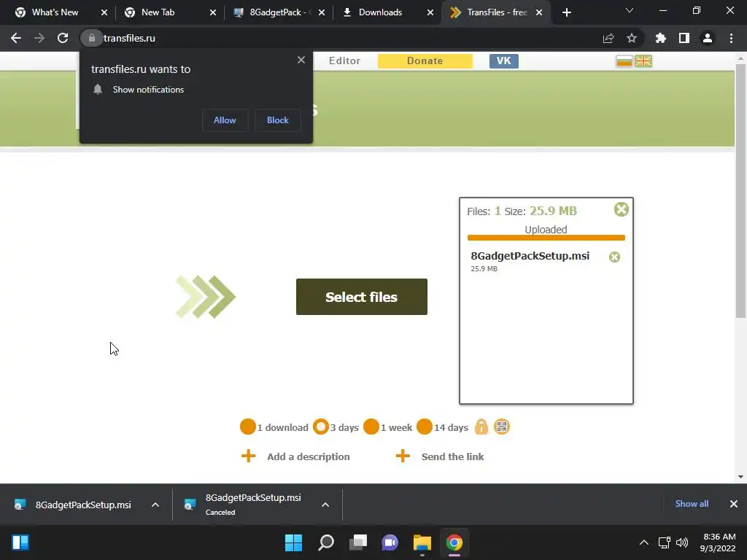This screenshot has width=747, height=560.
Task: Select the 3 days option
Action: pyautogui.click(x=321, y=427)
